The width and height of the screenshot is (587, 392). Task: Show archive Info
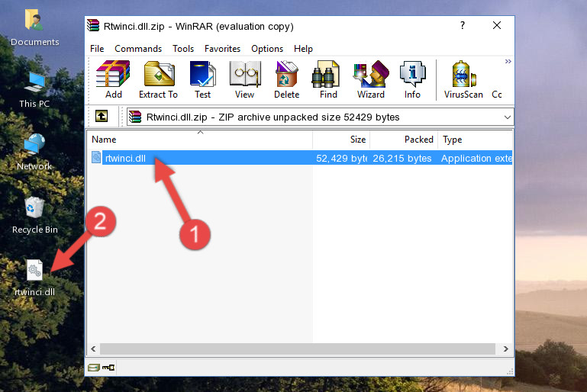[412, 79]
